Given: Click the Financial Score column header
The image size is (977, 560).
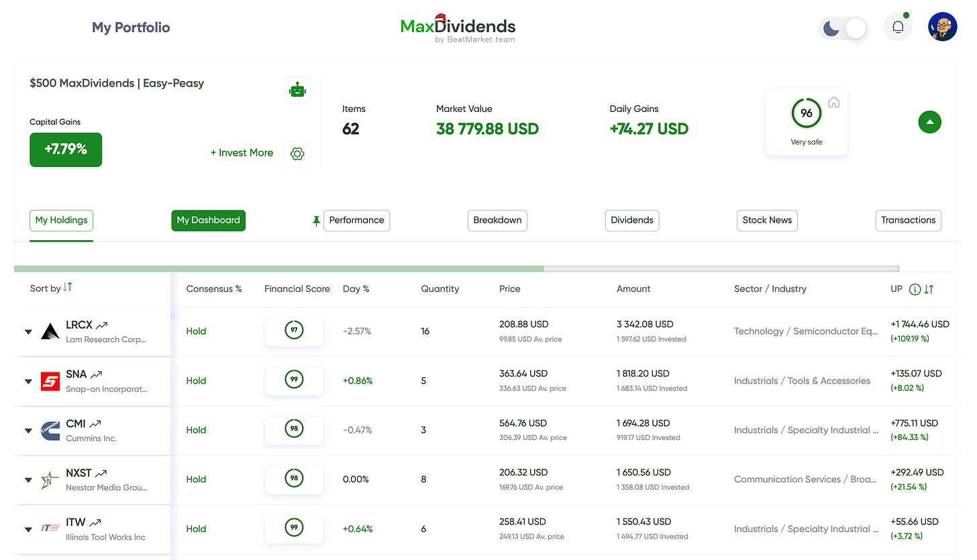Looking at the screenshot, I should (297, 289).
